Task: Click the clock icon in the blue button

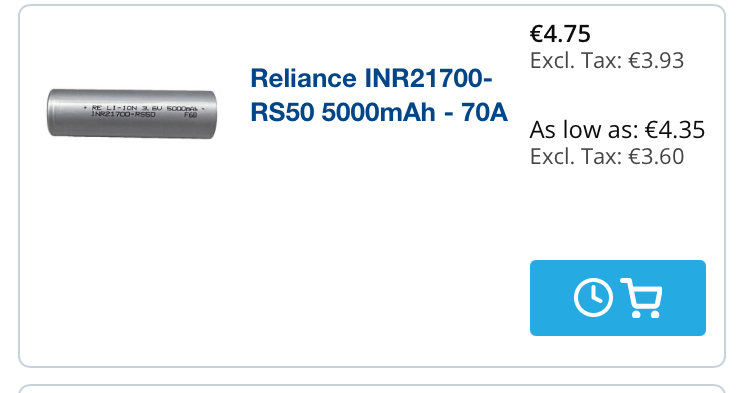Action: pyautogui.click(x=593, y=298)
